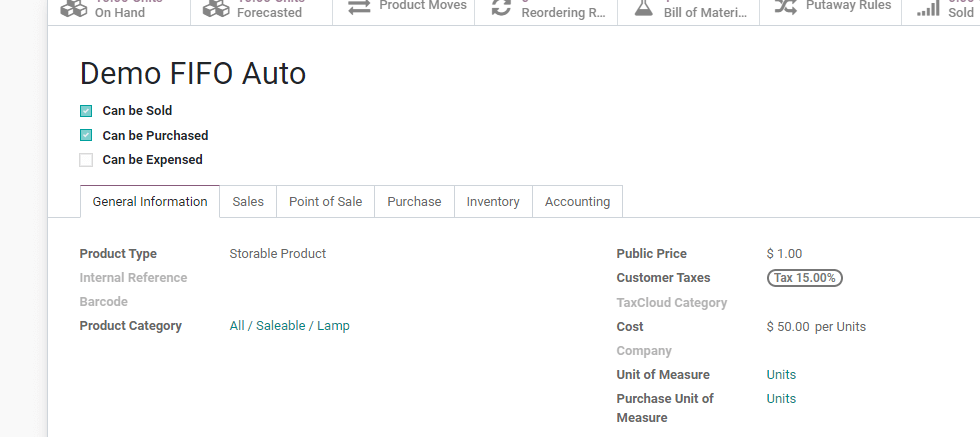Switch to the Sales tab

pos(248,201)
